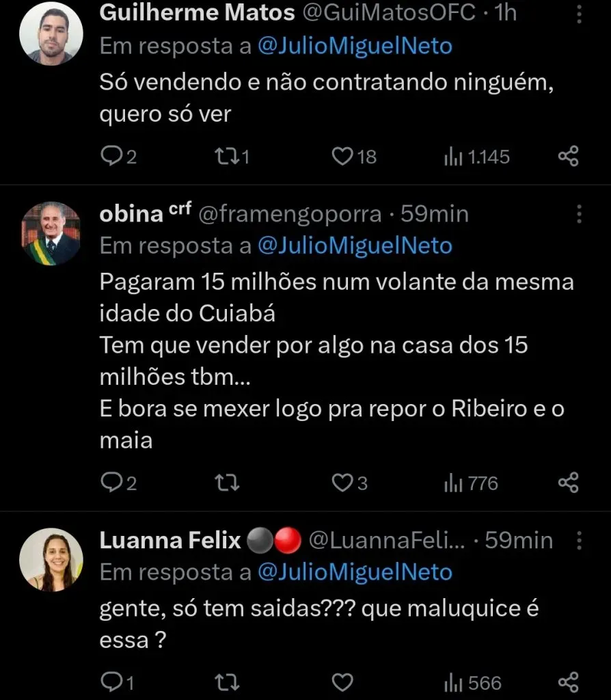The width and height of the screenshot is (611, 700).
Task: Like Luanna Felix's tweet
Action: (342, 682)
